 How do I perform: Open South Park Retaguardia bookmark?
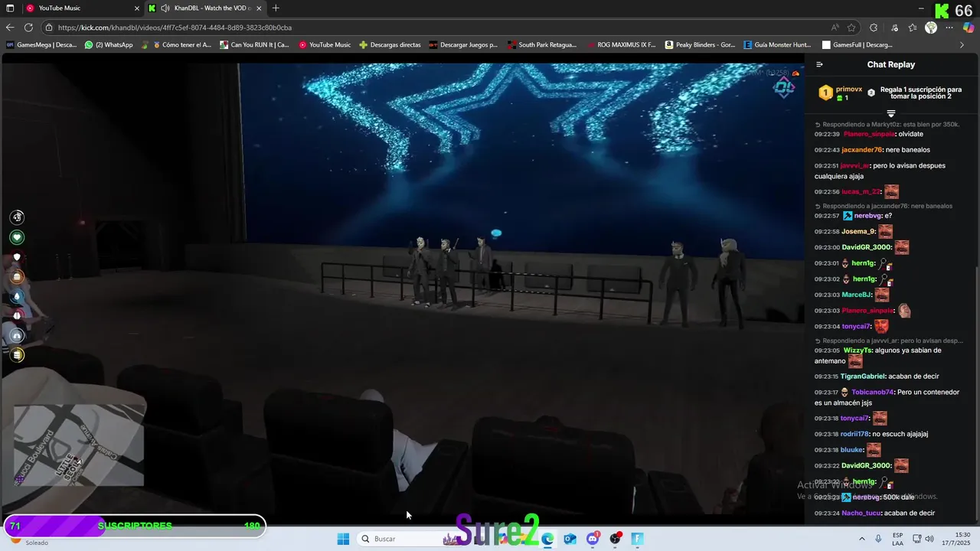pos(542,44)
